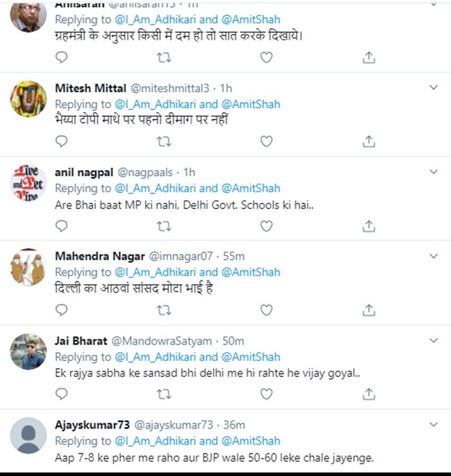Like Mitesh Mittal's tweet
451x476 pixels.
tap(266, 141)
